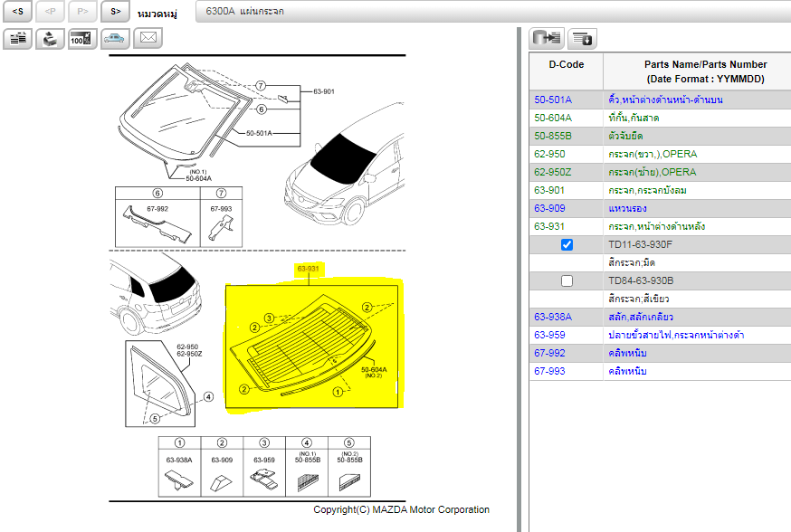Screen dimensions: 791x532
Task: Click 50-501A callout label in diagram
Action: [259, 133]
